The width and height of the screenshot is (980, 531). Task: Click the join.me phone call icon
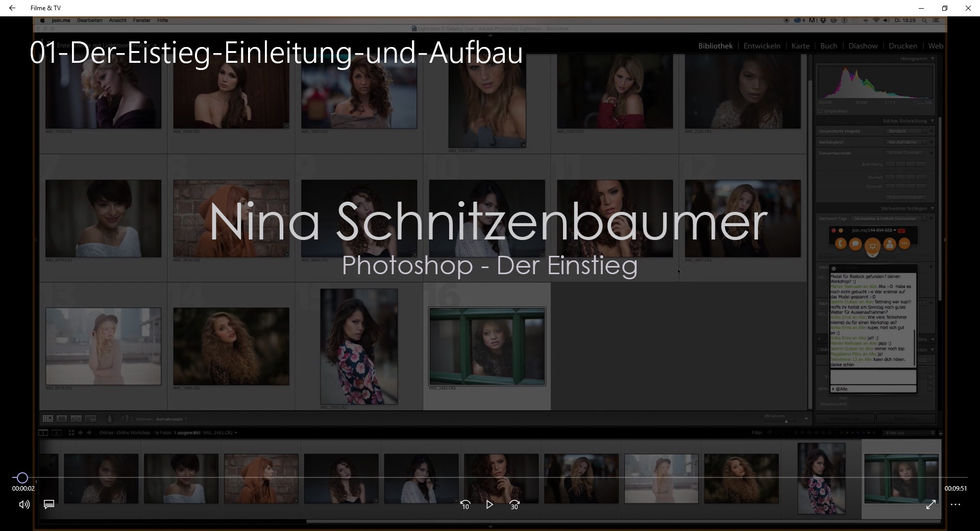pos(840,244)
